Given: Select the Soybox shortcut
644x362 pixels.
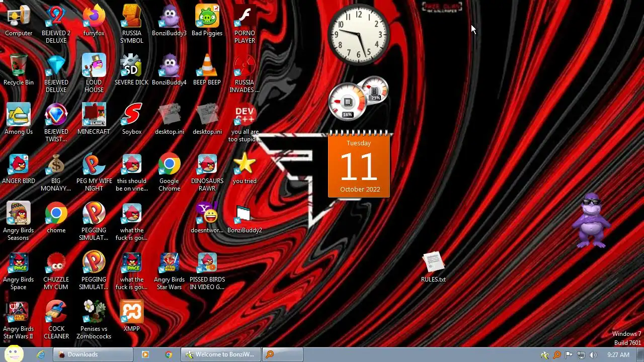Looking at the screenshot, I should pos(132,119).
